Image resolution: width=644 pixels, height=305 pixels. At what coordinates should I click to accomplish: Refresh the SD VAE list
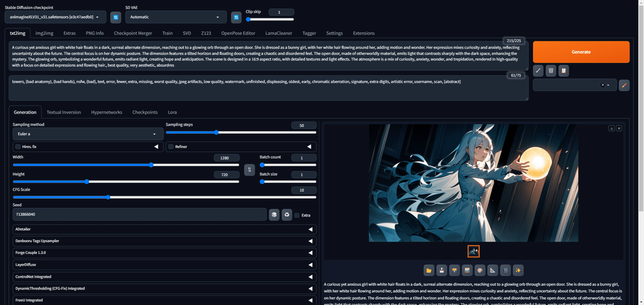236,18
